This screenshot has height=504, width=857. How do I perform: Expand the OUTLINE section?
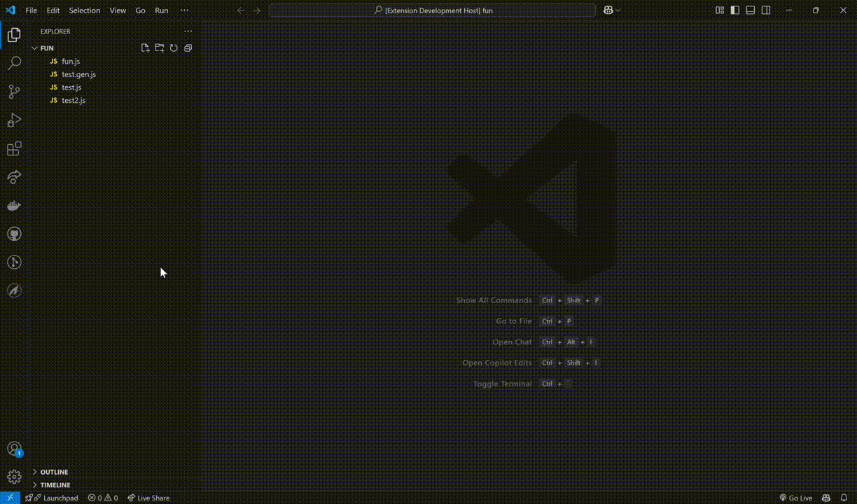click(114, 472)
